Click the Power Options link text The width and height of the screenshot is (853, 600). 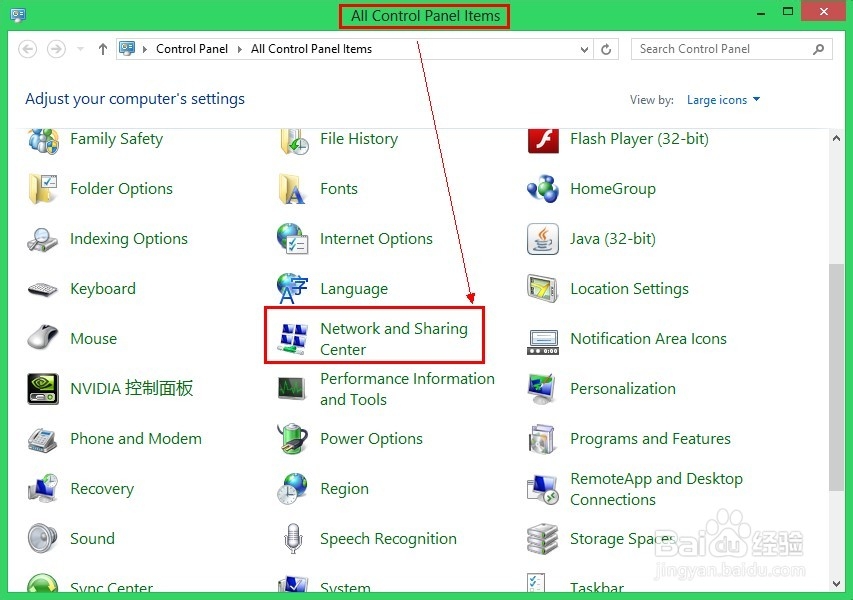pos(372,439)
